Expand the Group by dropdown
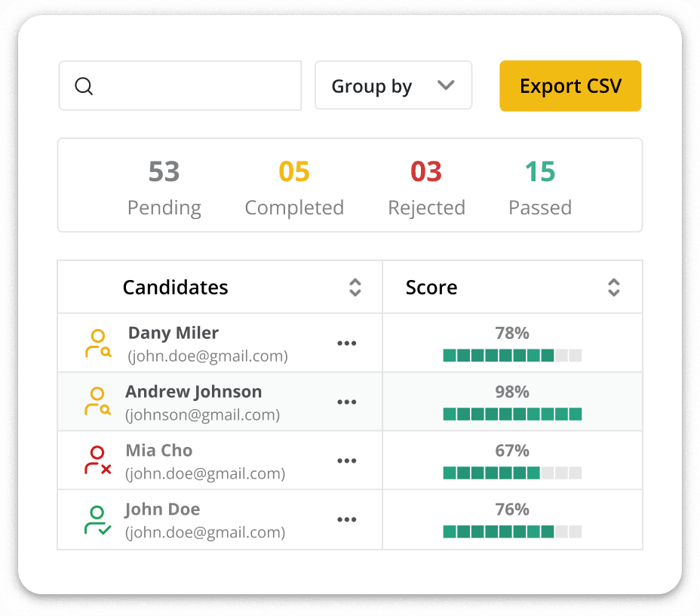 pyautogui.click(x=393, y=86)
